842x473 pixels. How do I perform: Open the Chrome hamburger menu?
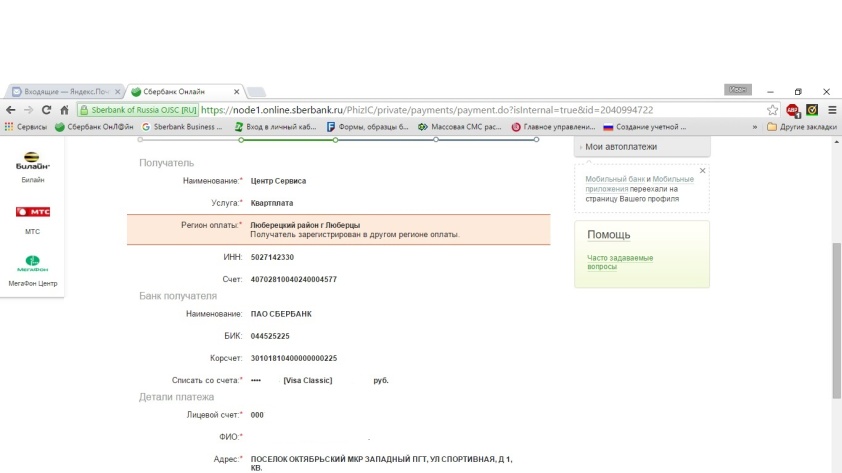831,110
